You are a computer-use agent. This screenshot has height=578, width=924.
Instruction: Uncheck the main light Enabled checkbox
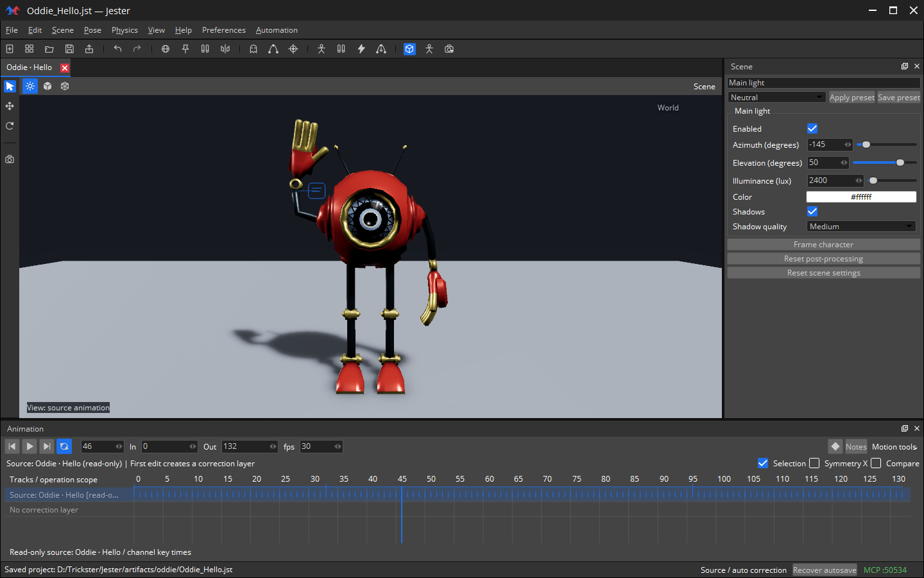(812, 128)
